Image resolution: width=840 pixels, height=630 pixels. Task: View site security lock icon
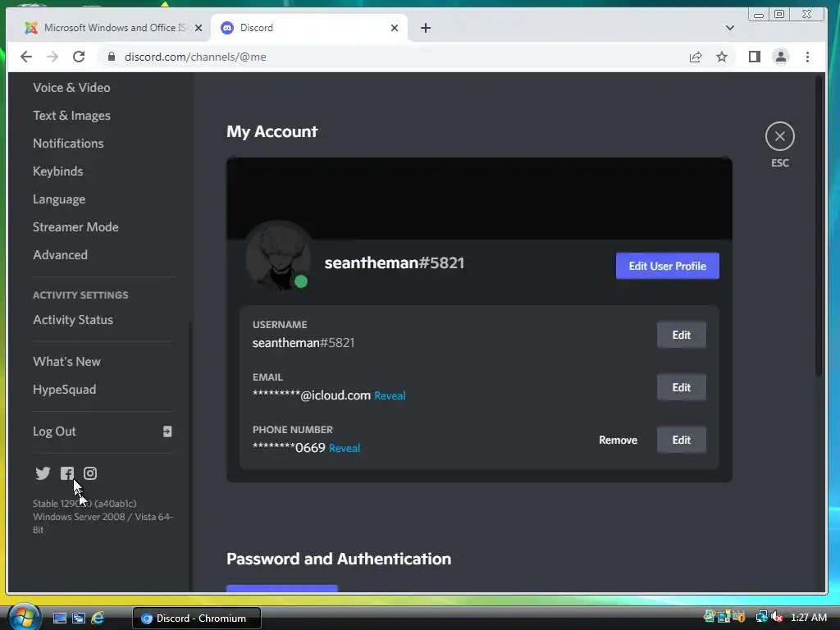[112, 57]
